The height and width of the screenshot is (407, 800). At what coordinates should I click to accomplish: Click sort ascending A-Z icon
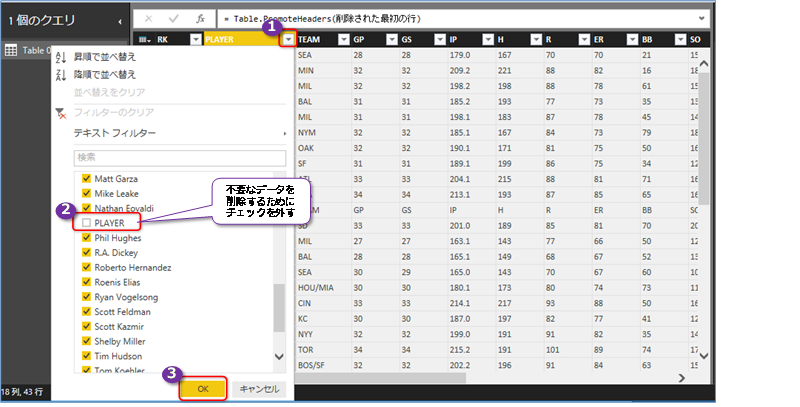61,57
